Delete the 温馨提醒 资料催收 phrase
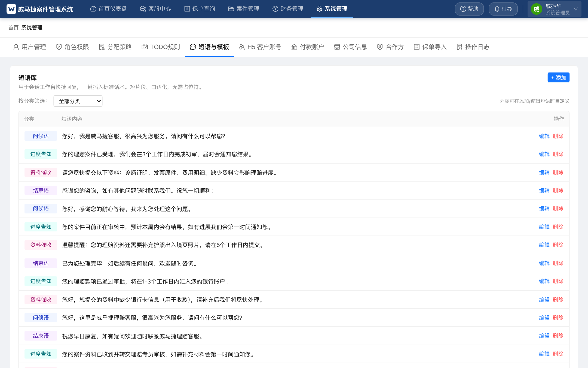588x368 pixels. (x=558, y=245)
